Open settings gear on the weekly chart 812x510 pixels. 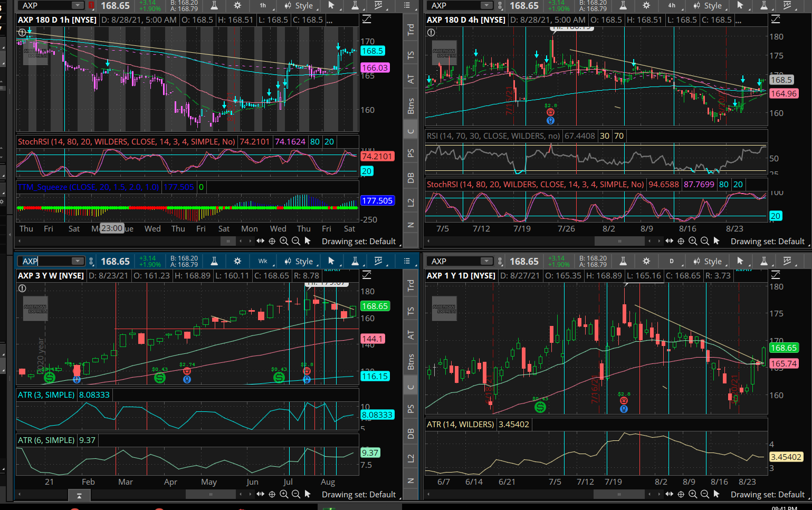[x=237, y=261]
